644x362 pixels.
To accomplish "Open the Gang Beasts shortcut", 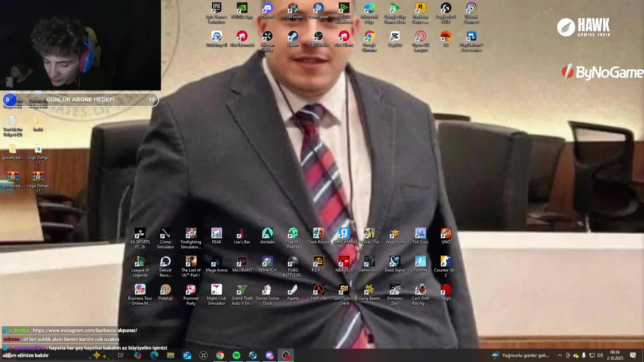I will [369, 293].
